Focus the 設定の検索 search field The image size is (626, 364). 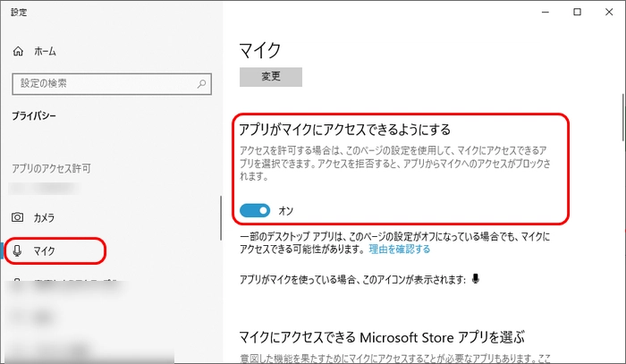pyautogui.click(x=112, y=84)
